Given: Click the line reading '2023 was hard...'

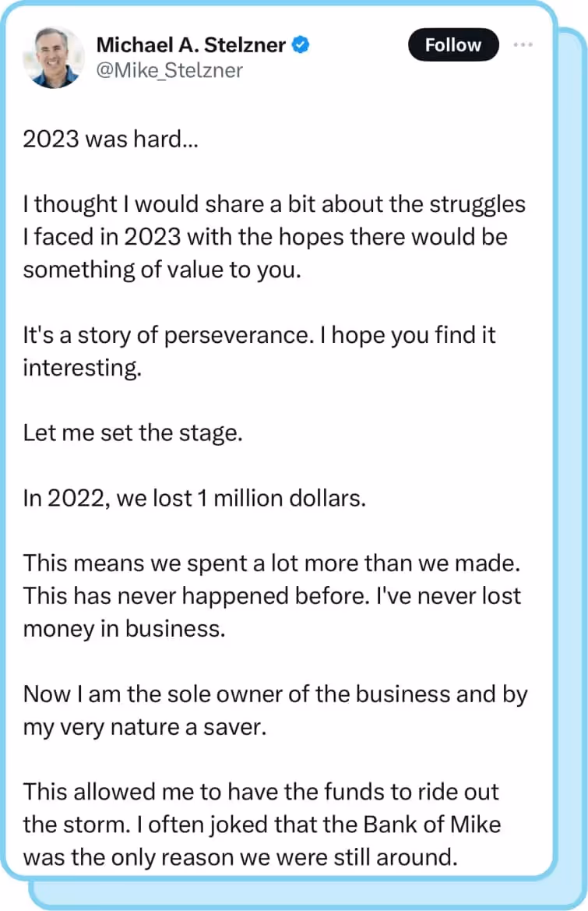Looking at the screenshot, I should 111,139.
